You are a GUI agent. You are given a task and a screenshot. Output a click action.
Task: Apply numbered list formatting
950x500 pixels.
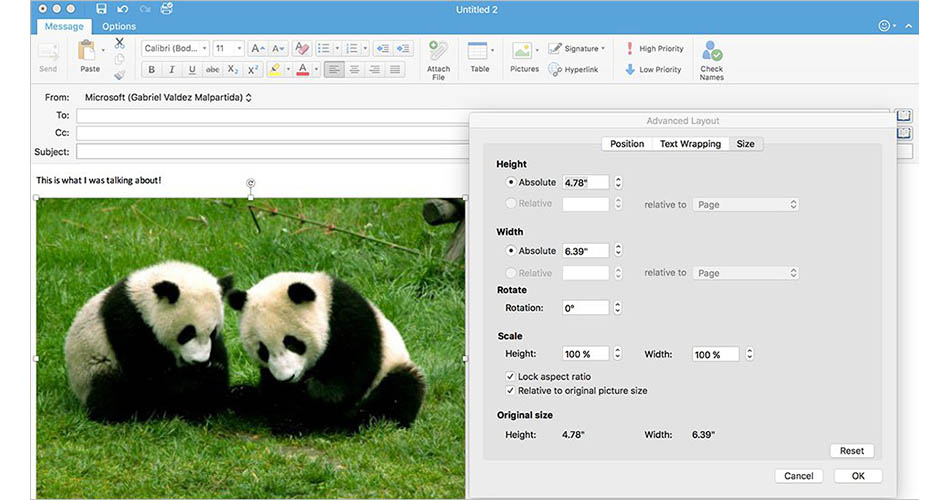tap(351, 48)
